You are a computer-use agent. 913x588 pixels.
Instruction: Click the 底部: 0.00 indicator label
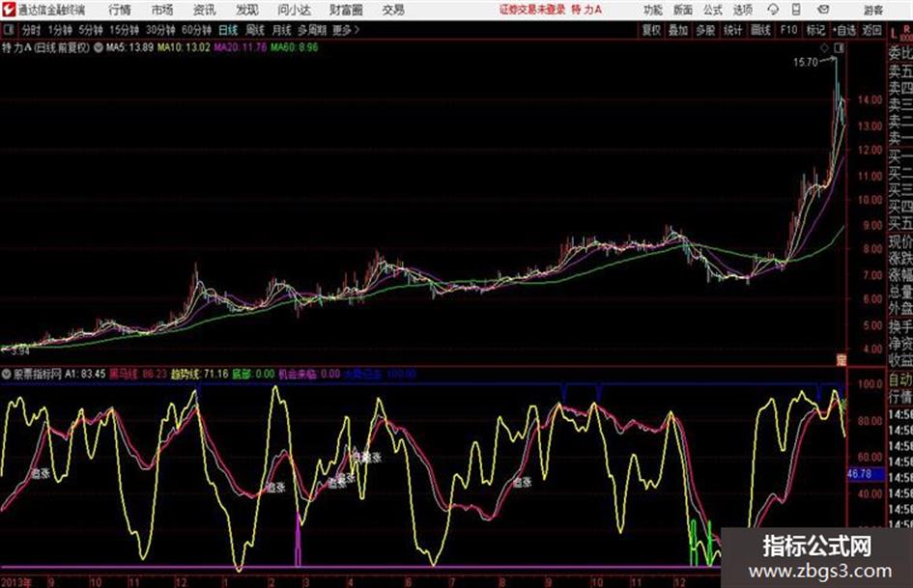tap(253, 374)
